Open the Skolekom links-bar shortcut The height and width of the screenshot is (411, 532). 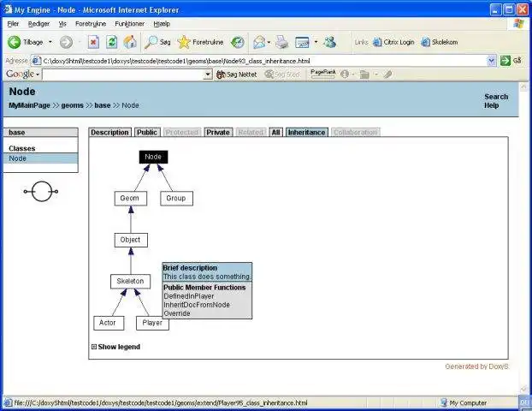coord(439,42)
